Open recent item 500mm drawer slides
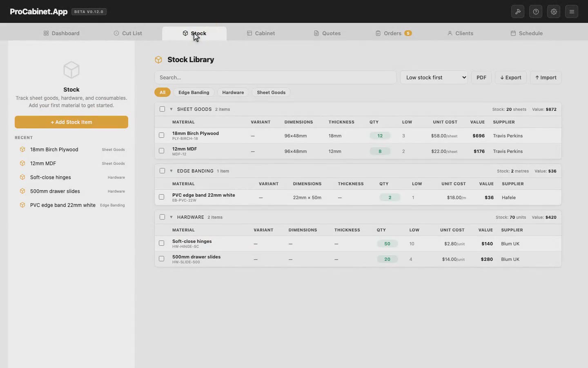 [71, 191]
